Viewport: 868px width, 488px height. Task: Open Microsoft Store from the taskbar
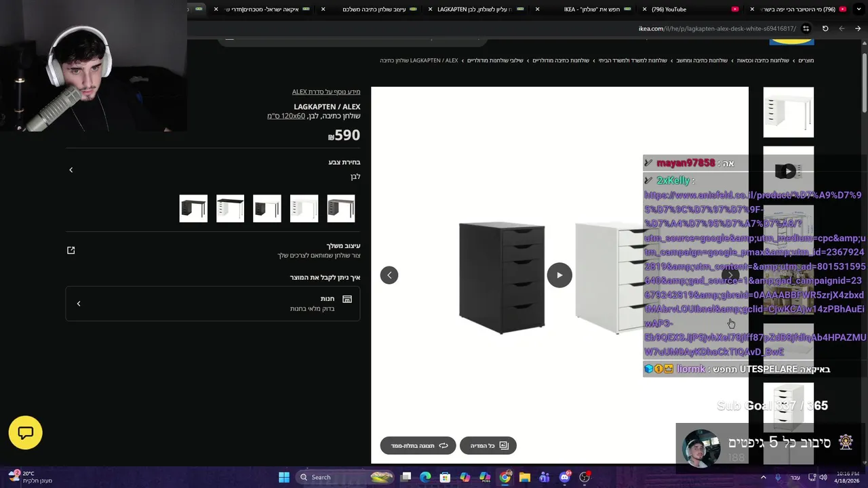click(445, 477)
